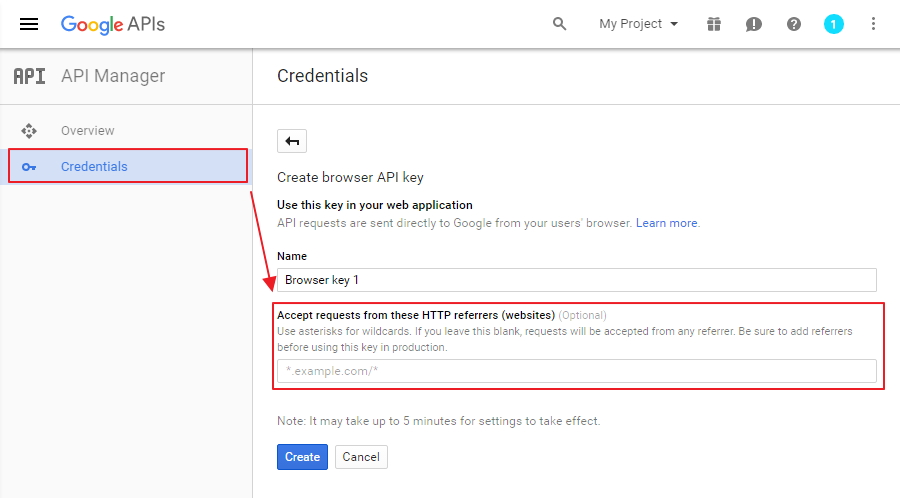Image resolution: width=900 pixels, height=498 pixels.
Task: Open the feedback alert icon
Action: [x=753, y=24]
